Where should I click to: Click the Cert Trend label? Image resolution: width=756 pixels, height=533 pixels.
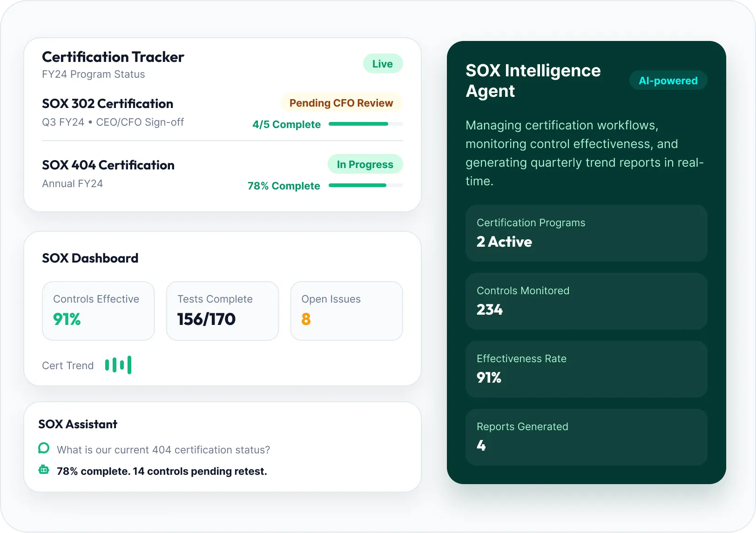(x=68, y=365)
